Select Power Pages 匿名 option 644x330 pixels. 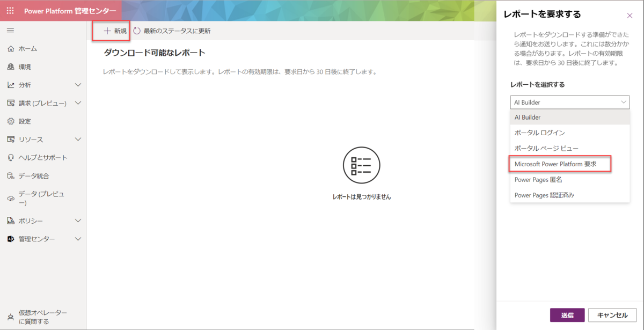pos(569,180)
